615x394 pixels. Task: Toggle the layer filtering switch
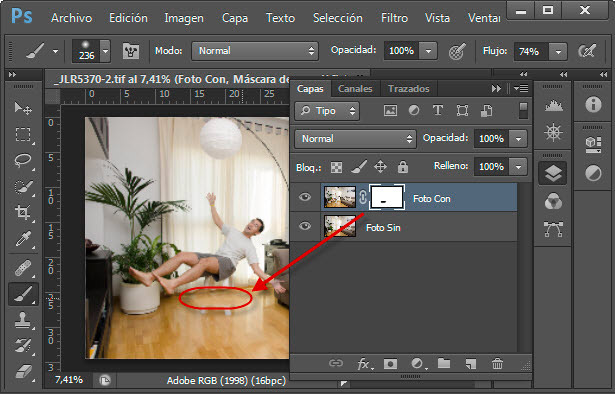click(523, 111)
